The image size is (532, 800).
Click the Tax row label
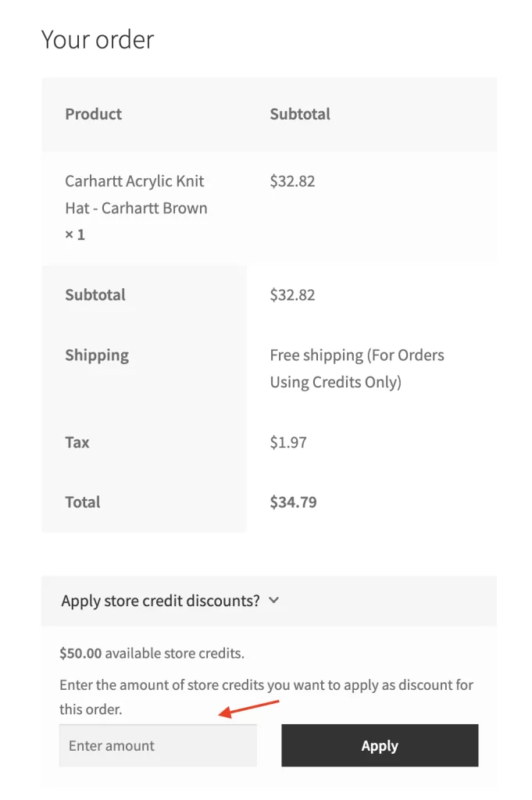[77, 442]
